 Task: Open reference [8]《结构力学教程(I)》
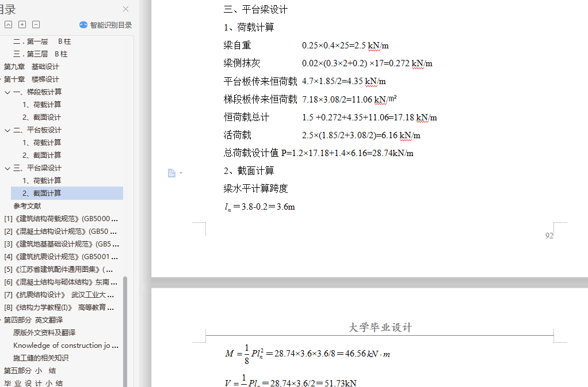[59, 308]
